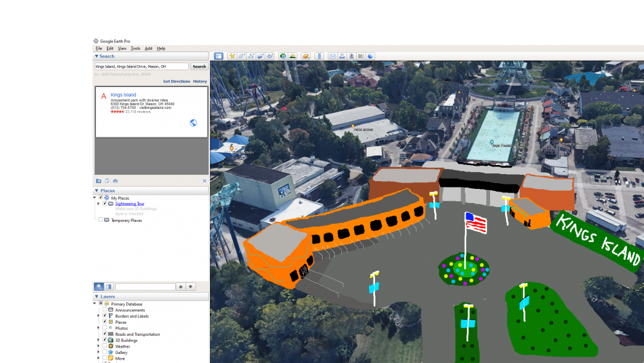This screenshot has height=363, width=644.
Task: Click the Add Placemark pushpin icon
Action: 232,56
